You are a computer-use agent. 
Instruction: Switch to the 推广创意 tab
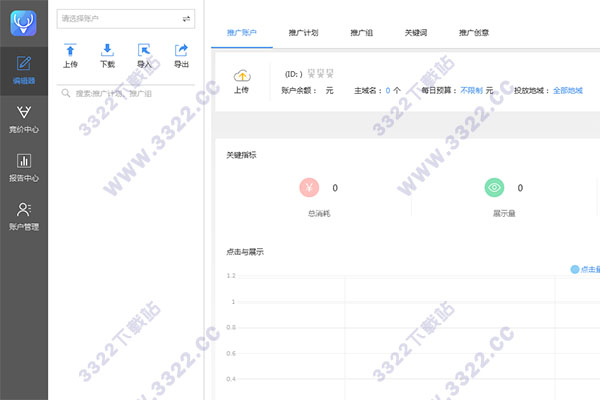pos(474,33)
